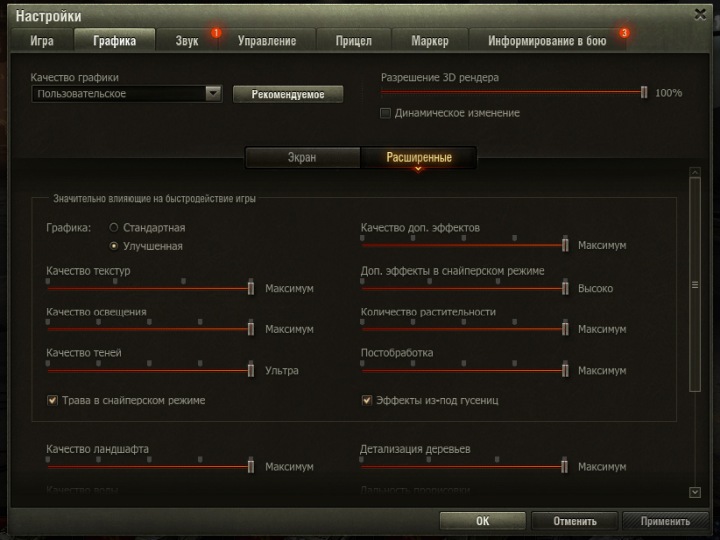
Task: Enable Динамическое изменение checkbox
Action: pyautogui.click(x=385, y=113)
